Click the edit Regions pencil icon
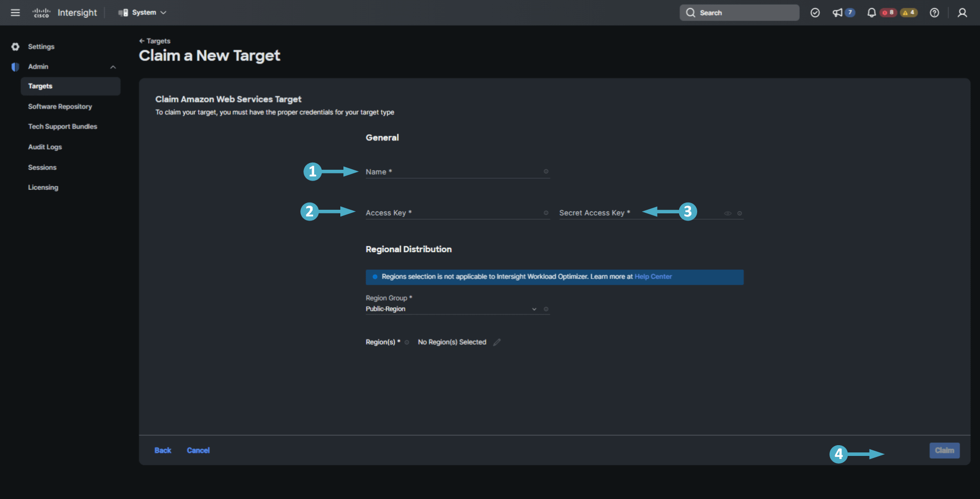The image size is (980, 499). (x=496, y=342)
